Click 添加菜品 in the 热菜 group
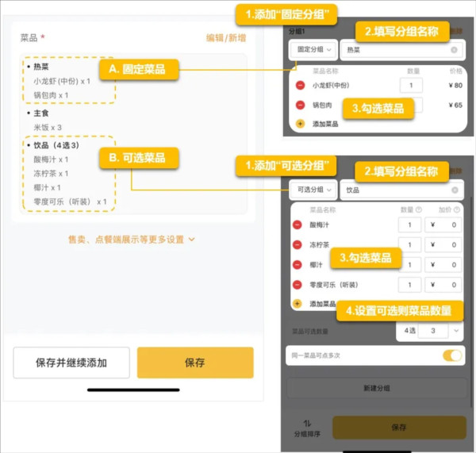This screenshot has height=453, width=476. 325,124
